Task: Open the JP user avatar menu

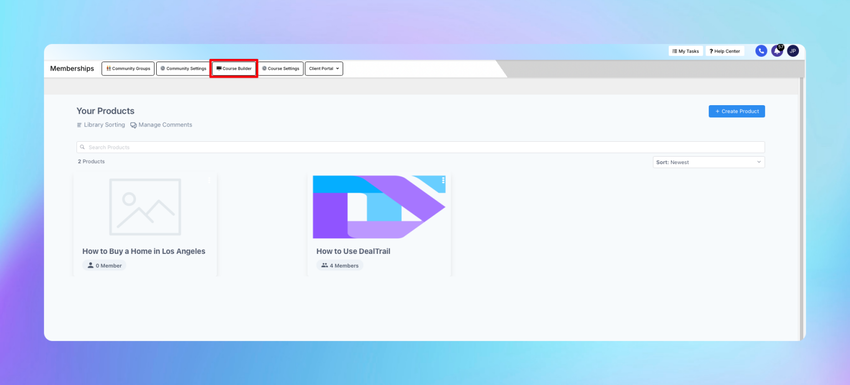Action: click(x=793, y=51)
